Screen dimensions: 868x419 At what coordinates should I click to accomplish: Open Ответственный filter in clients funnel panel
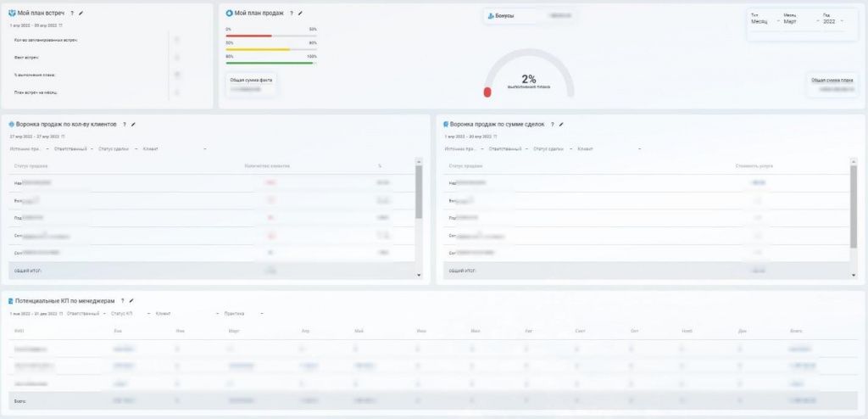[x=74, y=148]
